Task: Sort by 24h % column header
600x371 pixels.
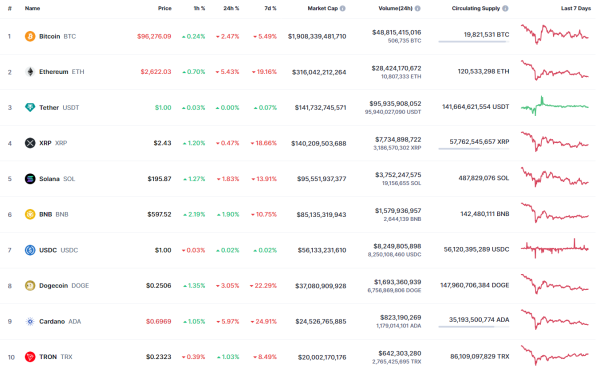Action: (231, 8)
